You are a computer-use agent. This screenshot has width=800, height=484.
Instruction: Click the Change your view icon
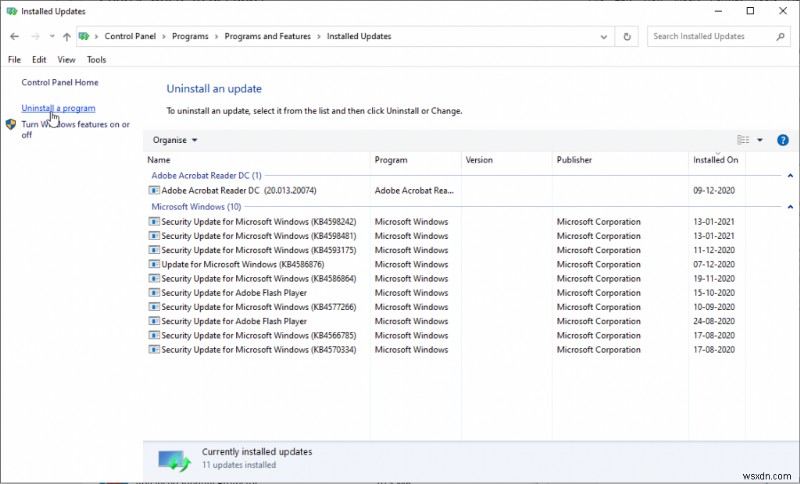[743, 140]
